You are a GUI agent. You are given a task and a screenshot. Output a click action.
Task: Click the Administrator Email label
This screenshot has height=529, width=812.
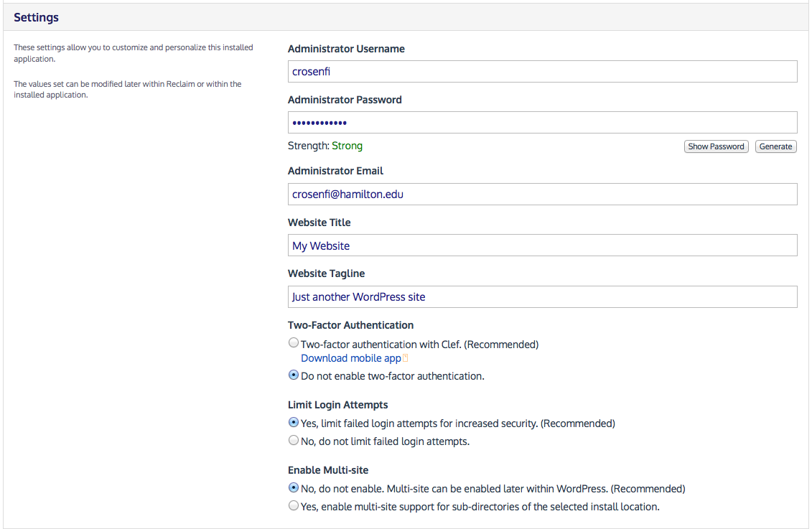point(335,171)
